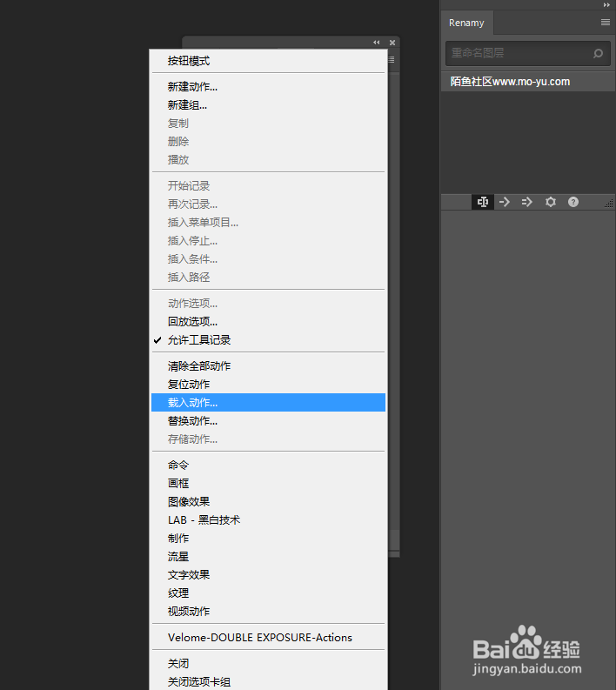Image resolution: width=616 pixels, height=690 pixels.
Task: Choose 关闭 menu item
Action: [x=268, y=664]
